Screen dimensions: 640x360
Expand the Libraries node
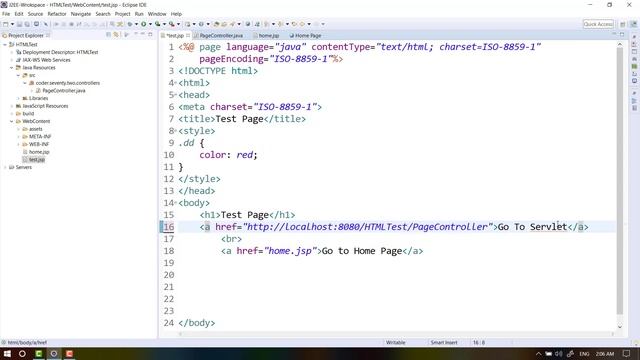(x=18, y=98)
